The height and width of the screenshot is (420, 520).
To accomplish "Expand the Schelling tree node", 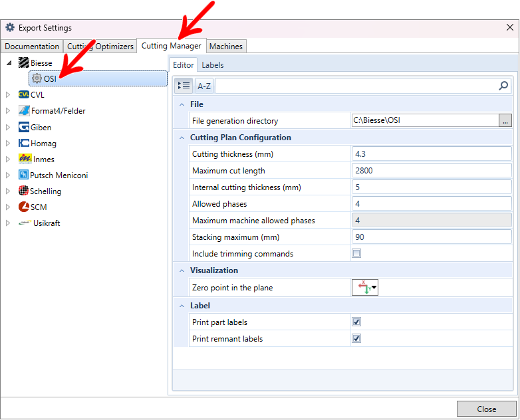I will tap(8, 191).
